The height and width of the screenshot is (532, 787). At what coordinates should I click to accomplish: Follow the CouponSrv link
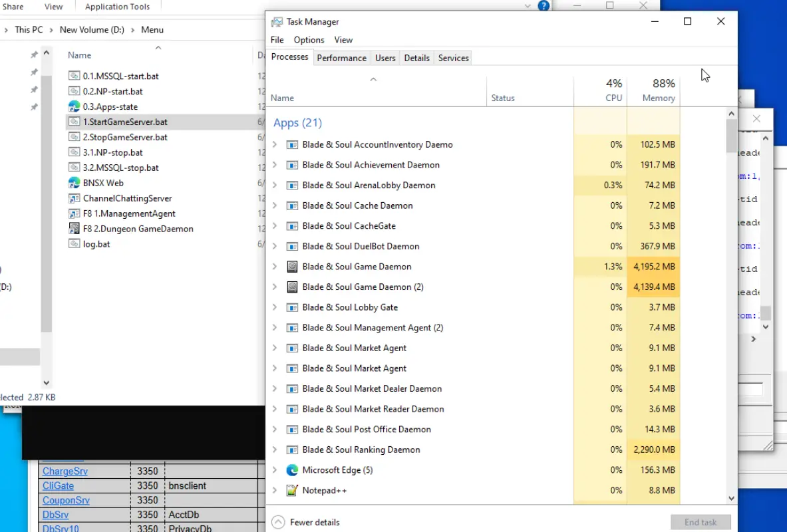click(67, 500)
